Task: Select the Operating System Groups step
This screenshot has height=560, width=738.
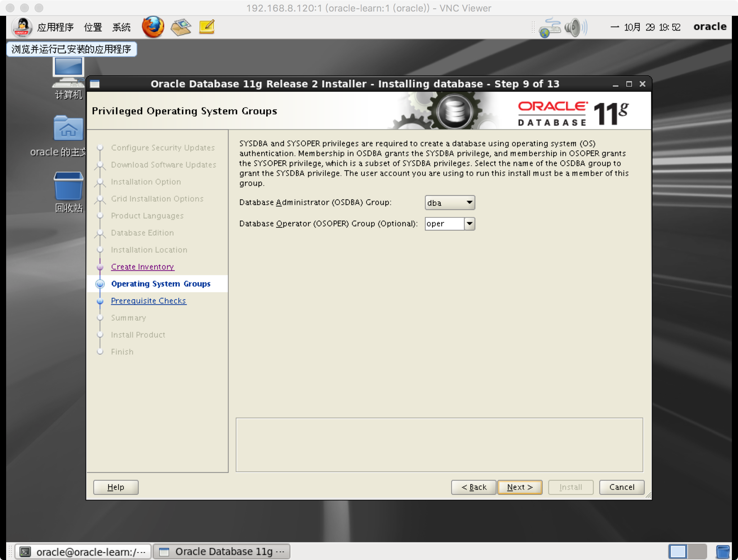Action: point(161,284)
